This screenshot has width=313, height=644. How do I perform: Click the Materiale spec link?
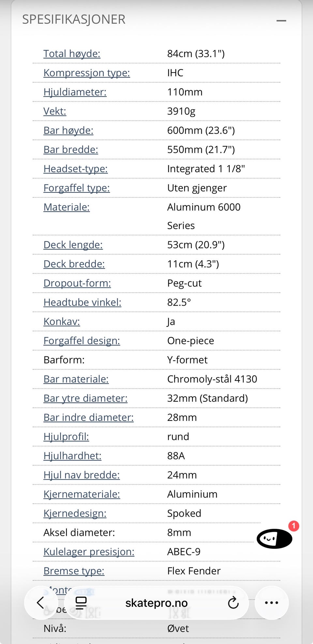click(67, 207)
